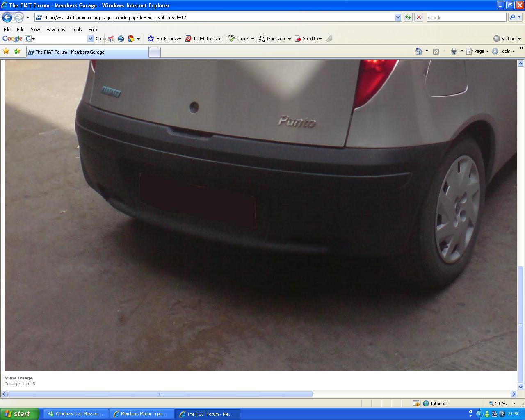Expand the Google toolbar search history dropdown
The height and width of the screenshot is (420, 525).
pos(91,39)
